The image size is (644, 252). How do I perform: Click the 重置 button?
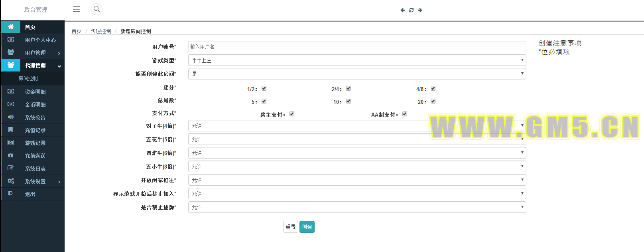tap(291, 227)
